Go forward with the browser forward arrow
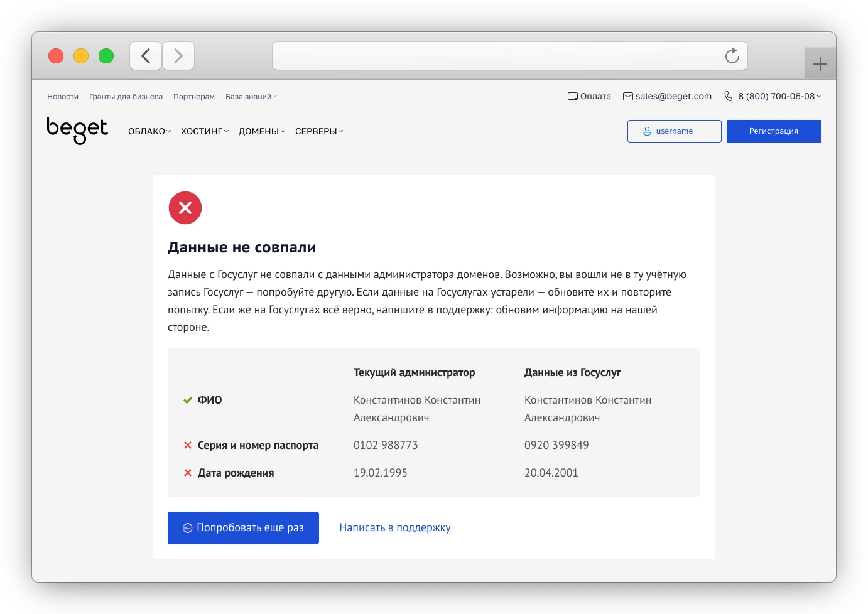868x614 pixels. [178, 56]
